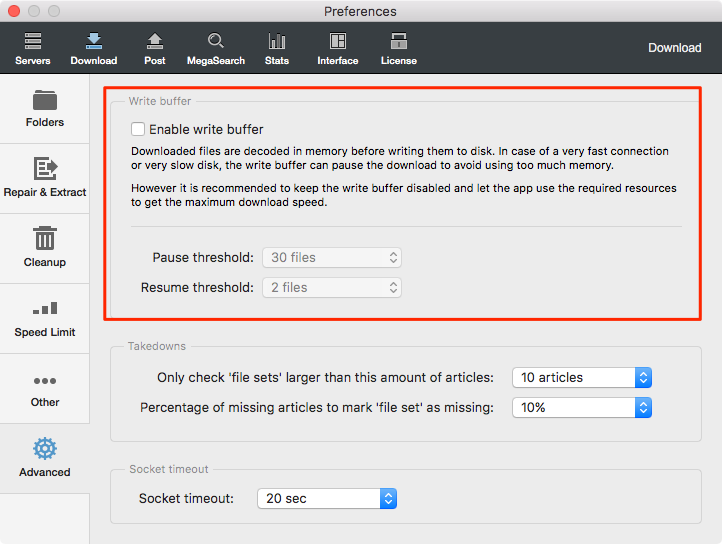The image size is (722, 544).
Task: Click the Download title at toolbar right
Action: point(675,48)
